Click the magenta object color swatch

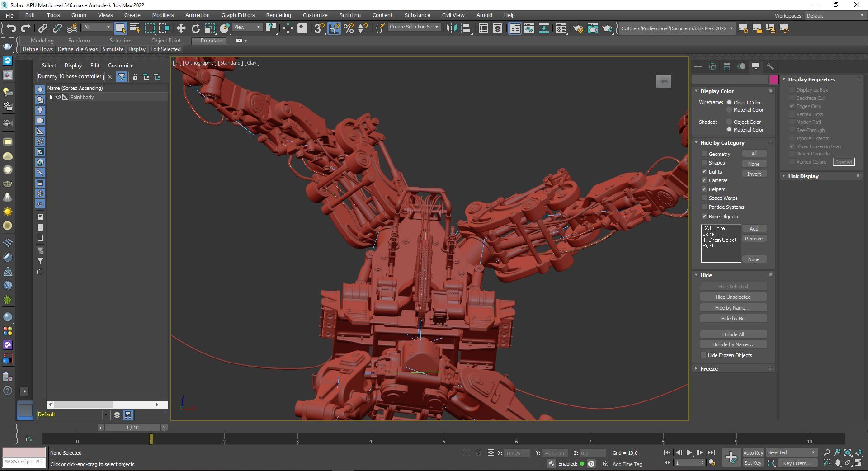pyautogui.click(x=774, y=80)
